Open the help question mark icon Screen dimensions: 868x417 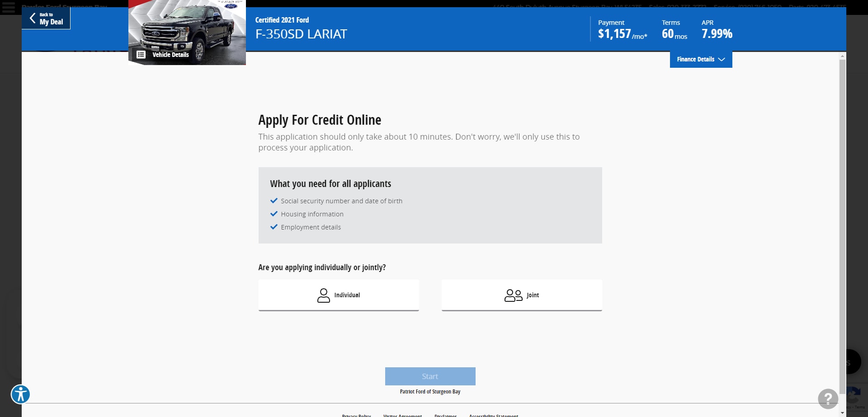click(x=828, y=399)
